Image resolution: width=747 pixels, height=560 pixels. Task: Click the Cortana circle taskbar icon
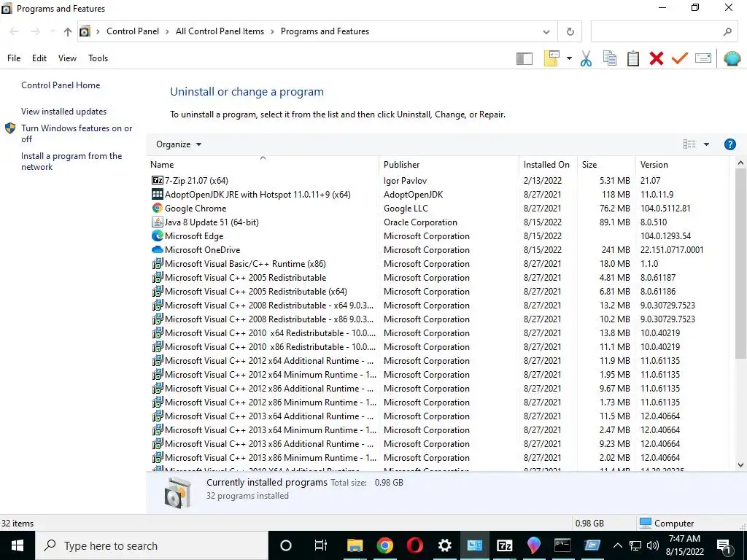click(285, 545)
